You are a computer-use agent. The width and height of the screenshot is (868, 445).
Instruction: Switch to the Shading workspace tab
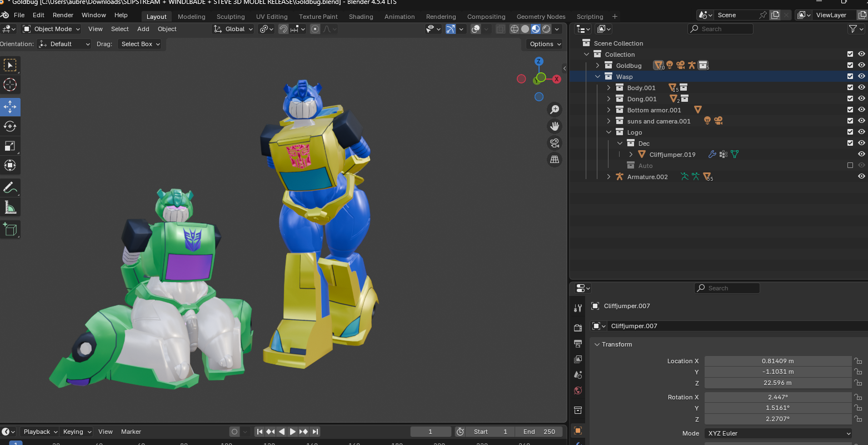click(x=361, y=17)
